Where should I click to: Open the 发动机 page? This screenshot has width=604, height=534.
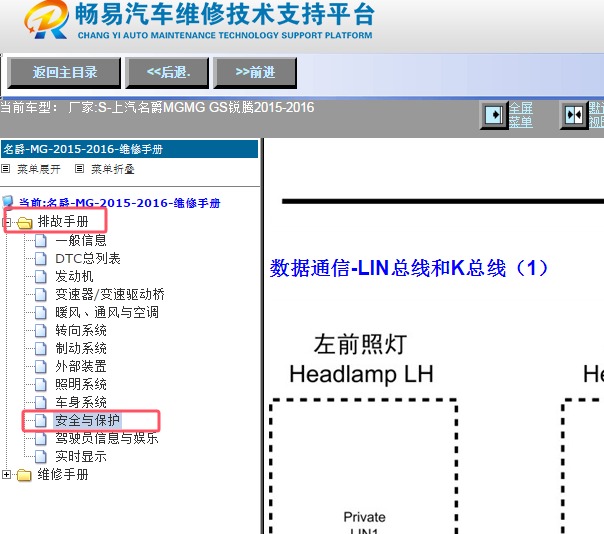[x=74, y=276]
